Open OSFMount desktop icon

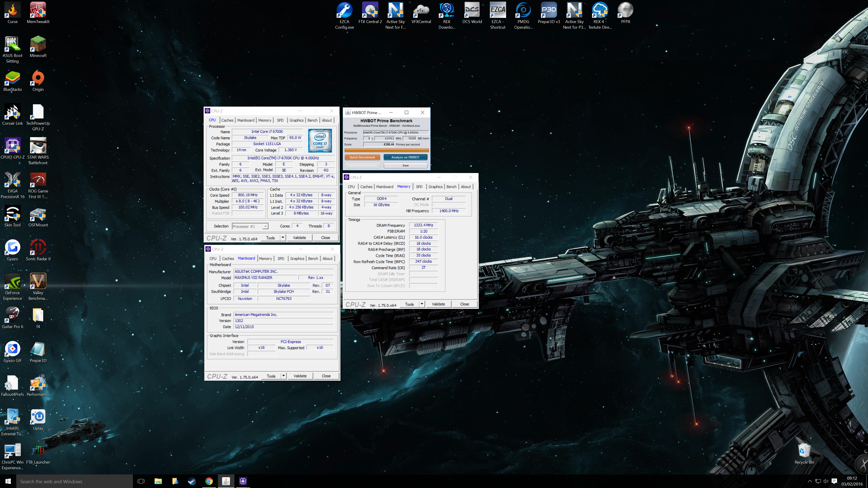pyautogui.click(x=38, y=216)
